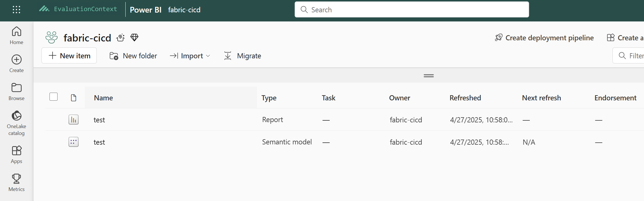Sort the list by Name column
644x201 pixels.
pos(103,98)
